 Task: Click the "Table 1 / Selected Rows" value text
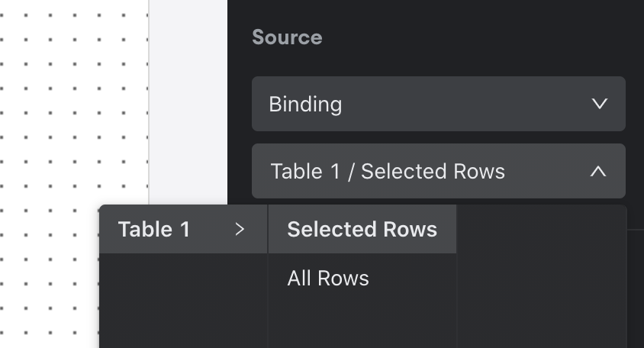coord(388,172)
